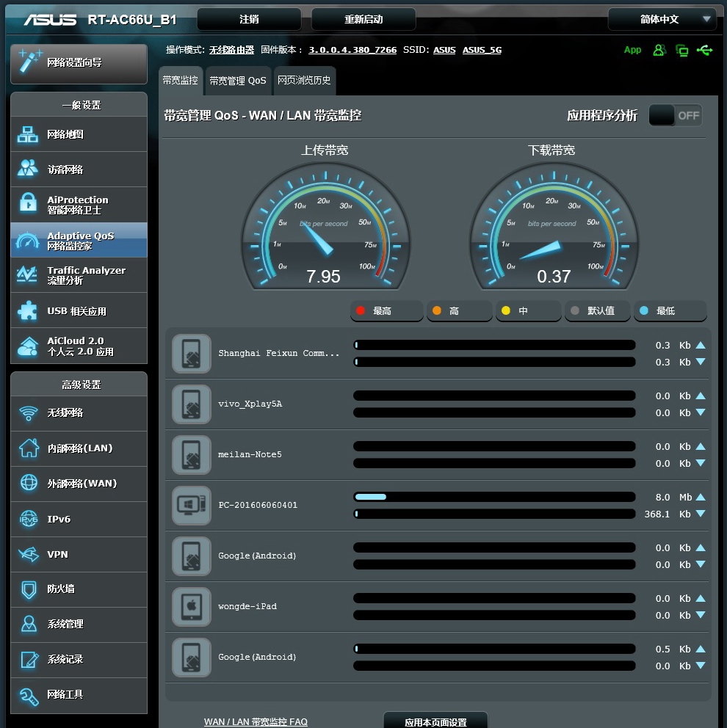Click the logout button in header
This screenshot has width=727, height=728.
point(249,19)
